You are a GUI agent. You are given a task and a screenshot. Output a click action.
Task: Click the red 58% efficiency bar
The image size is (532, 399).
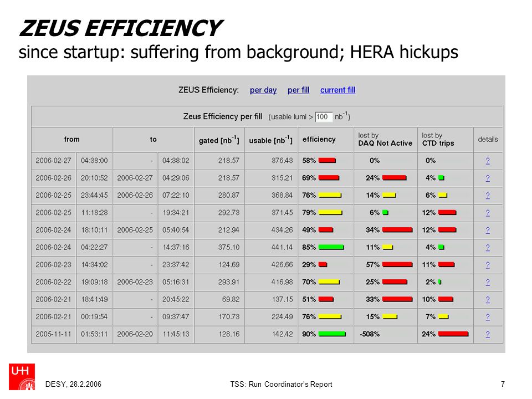point(327,161)
